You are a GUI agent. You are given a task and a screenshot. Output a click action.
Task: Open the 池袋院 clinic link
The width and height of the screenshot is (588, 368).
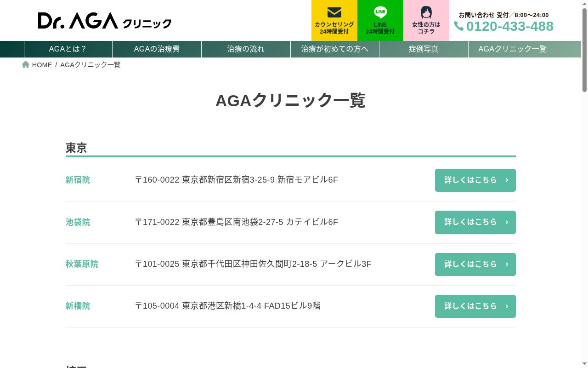click(x=78, y=222)
